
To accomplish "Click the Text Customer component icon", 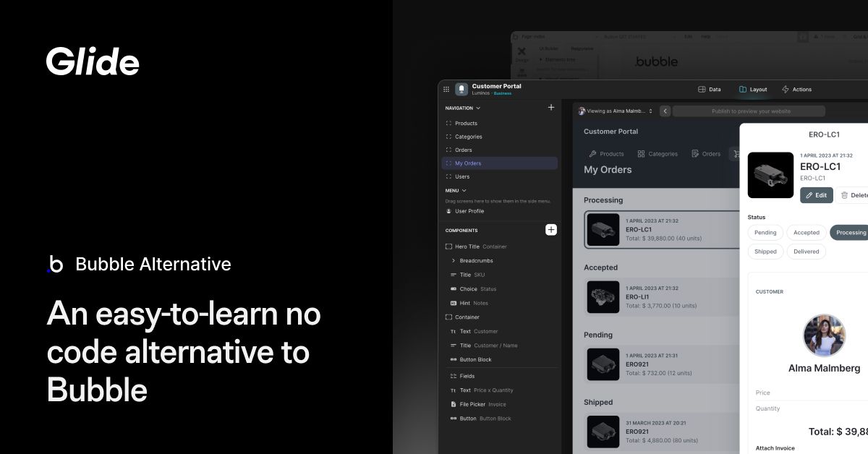I will pos(454,331).
